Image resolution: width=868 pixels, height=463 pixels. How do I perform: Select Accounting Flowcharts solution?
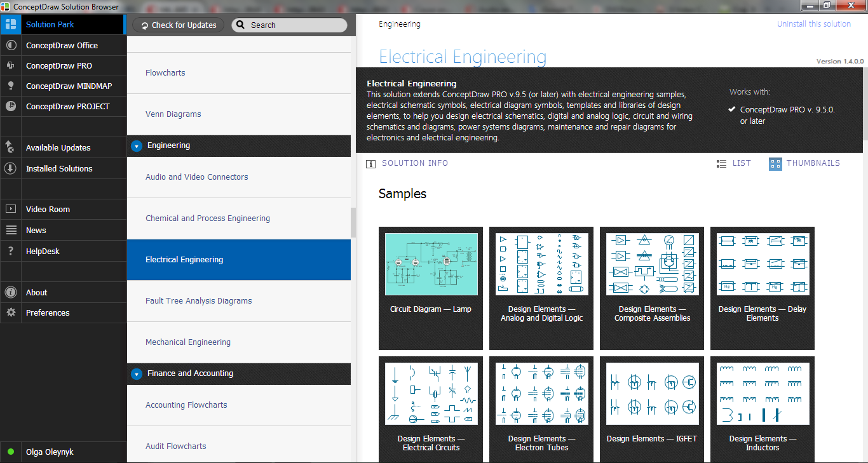[239, 405]
